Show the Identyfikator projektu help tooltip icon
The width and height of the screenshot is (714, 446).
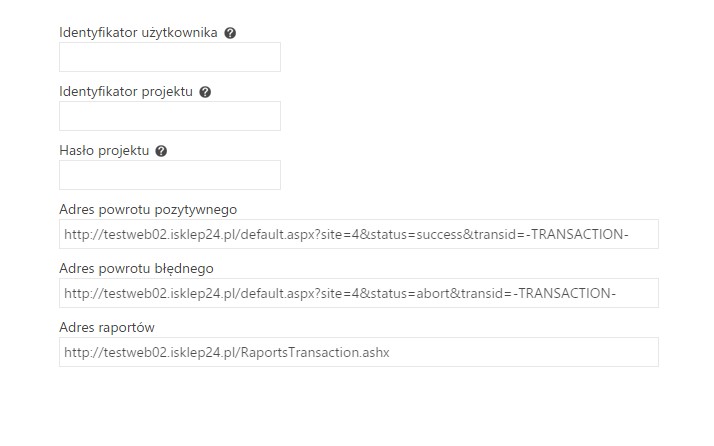click(205, 92)
